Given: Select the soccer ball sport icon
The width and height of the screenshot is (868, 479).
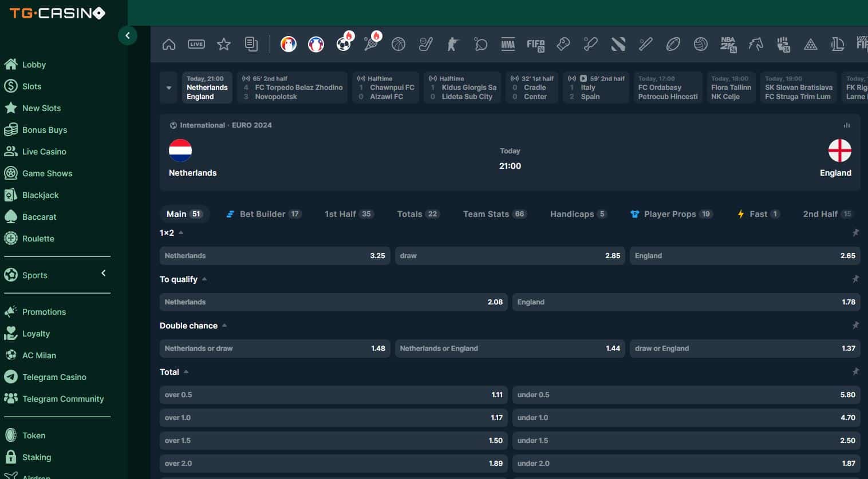Looking at the screenshot, I should tap(344, 44).
